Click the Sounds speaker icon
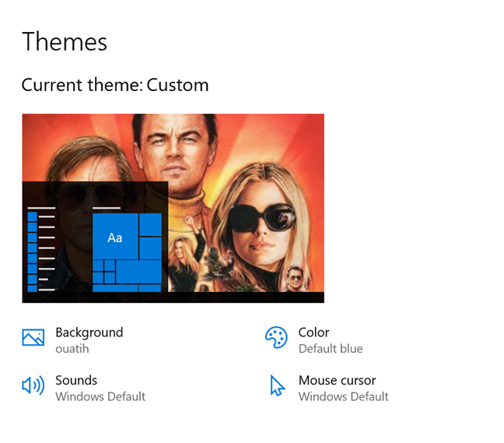 tap(33, 385)
